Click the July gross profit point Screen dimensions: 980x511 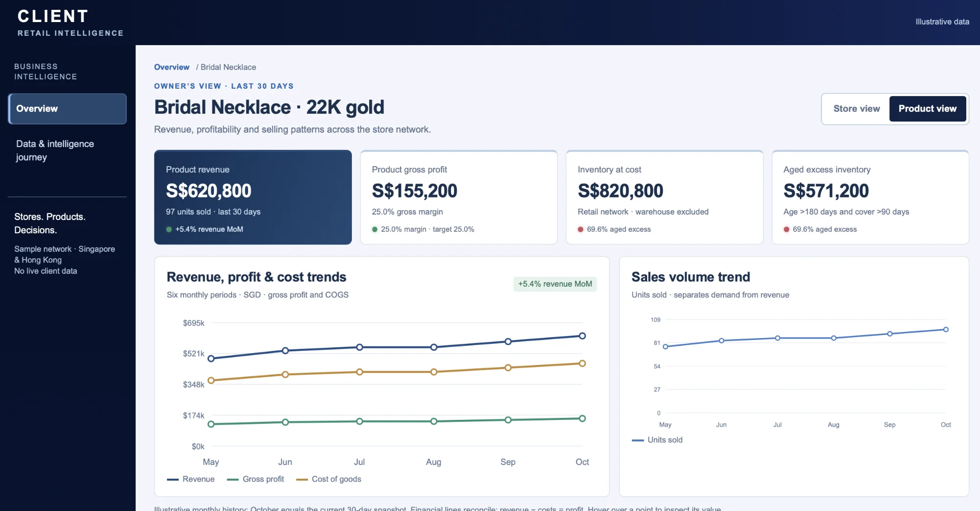click(359, 421)
